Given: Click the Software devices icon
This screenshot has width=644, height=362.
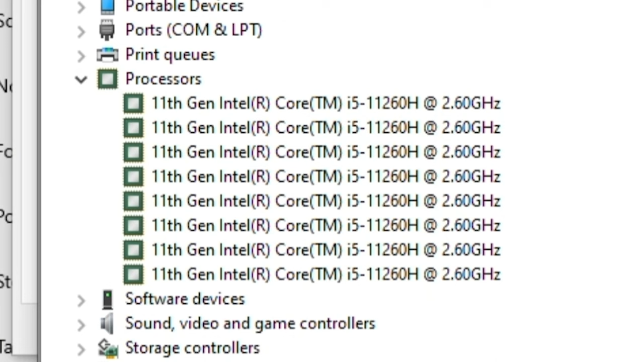Looking at the screenshot, I should coord(107,299).
